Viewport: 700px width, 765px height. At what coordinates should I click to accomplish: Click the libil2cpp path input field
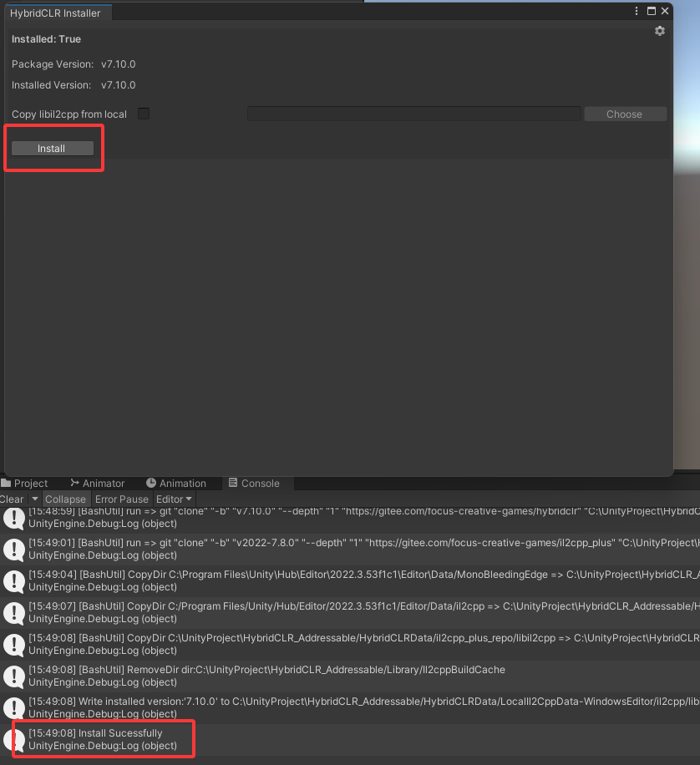413,114
